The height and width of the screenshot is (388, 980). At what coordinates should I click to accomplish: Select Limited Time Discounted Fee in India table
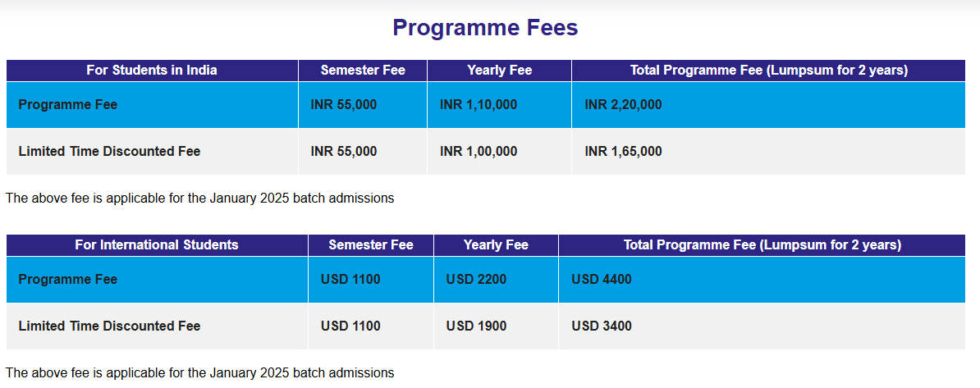(x=109, y=152)
